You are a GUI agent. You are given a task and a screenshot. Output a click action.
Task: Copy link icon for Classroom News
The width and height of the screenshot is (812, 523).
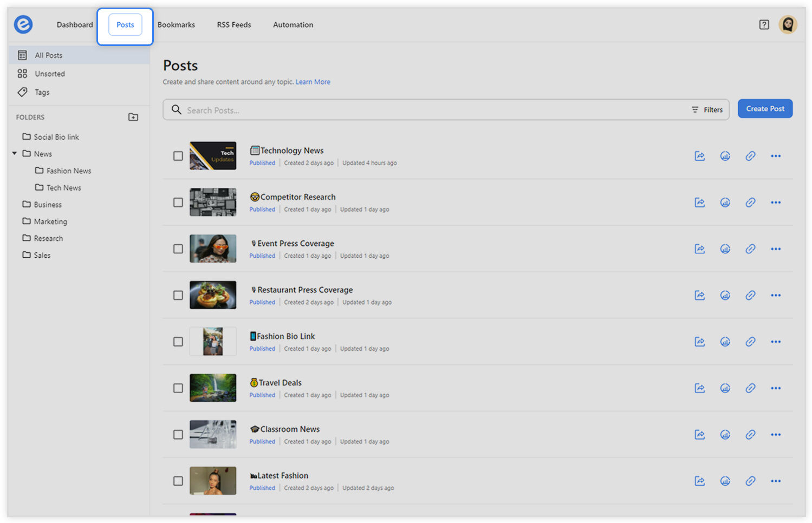click(x=750, y=435)
